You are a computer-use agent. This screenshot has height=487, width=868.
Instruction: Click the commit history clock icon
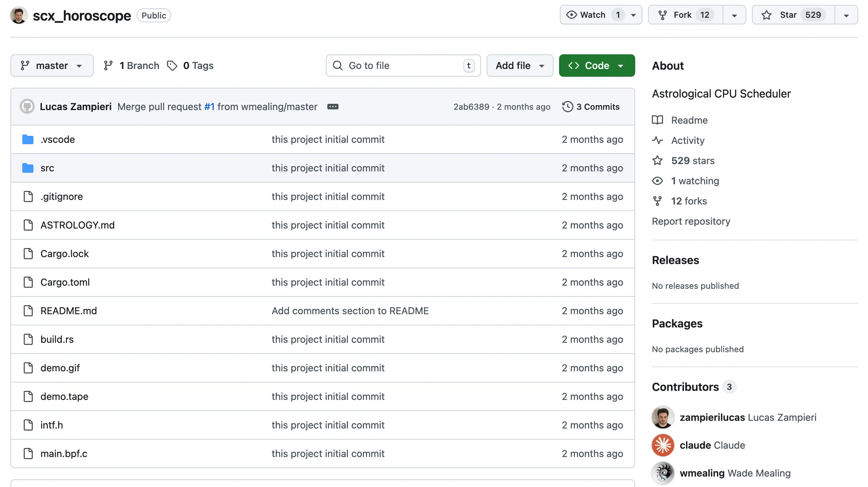(568, 107)
